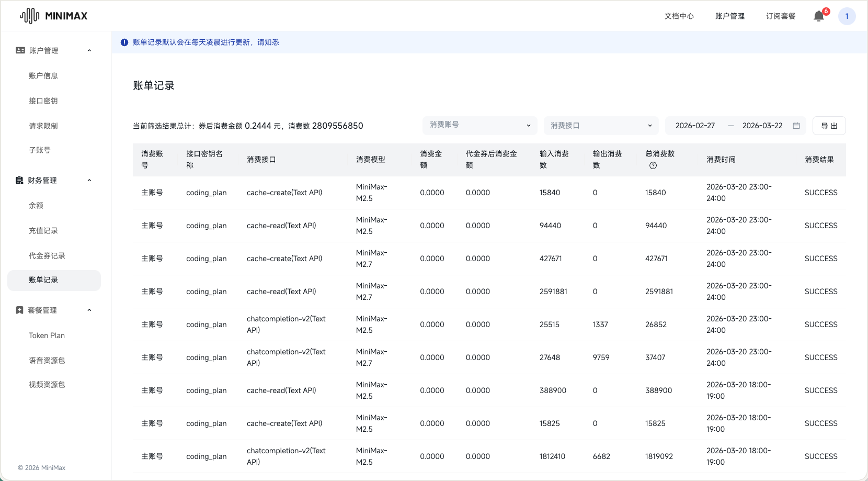This screenshot has width=868, height=481.
Task: Open the 消费账号 dropdown filter
Action: [x=480, y=125]
